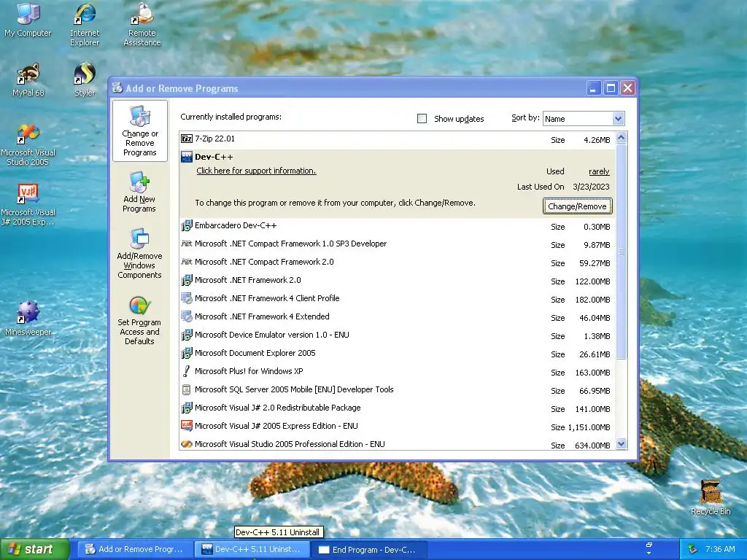Select Microsoft .NET Framework 4 Client Profile entry
747x560 pixels.
[x=267, y=298]
